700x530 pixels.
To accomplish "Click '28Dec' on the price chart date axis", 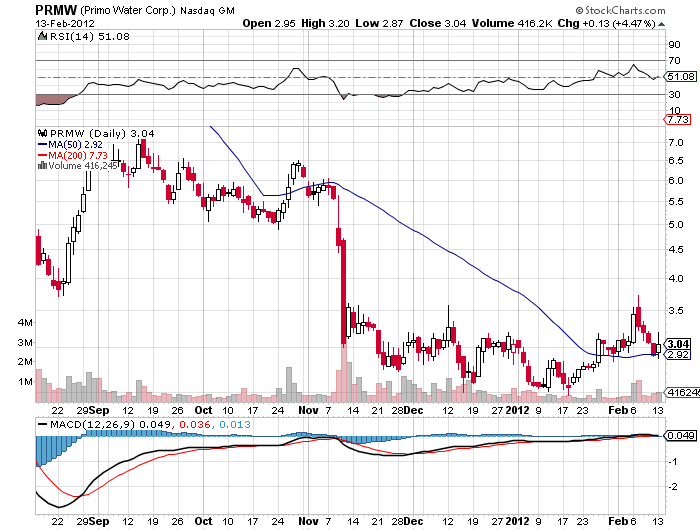I will click(407, 410).
